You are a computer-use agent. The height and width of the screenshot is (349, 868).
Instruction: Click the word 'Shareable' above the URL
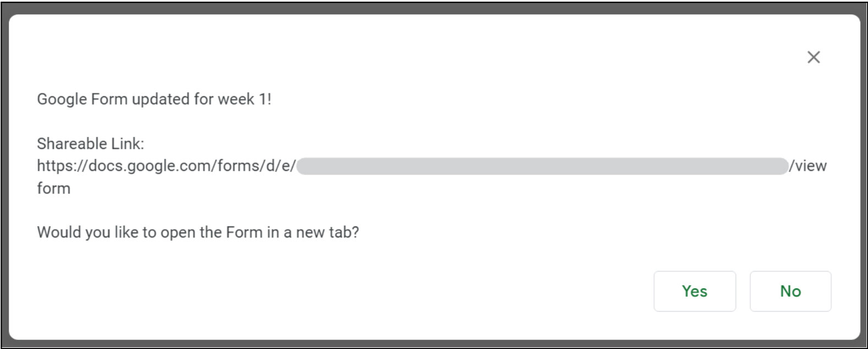[72, 144]
